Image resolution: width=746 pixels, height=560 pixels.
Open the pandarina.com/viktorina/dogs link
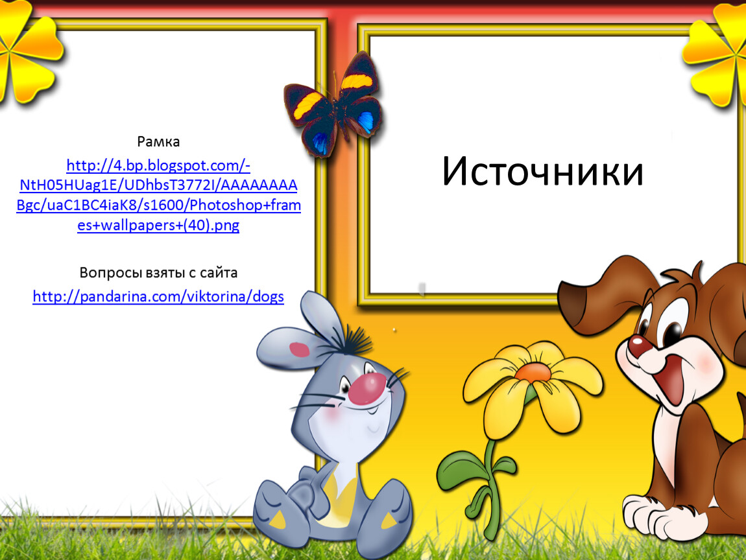tap(158, 297)
